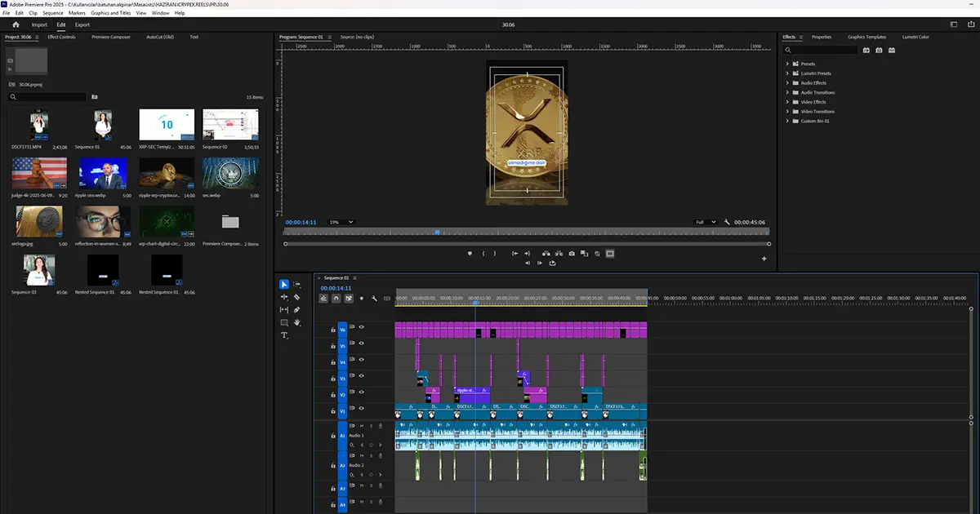Filter by YUV Effects icon

pyautogui.click(x=891, y=51)
